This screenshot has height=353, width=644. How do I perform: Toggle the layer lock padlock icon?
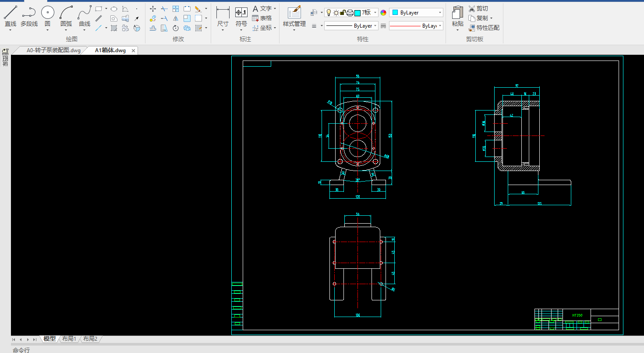[x=343, y=13]
